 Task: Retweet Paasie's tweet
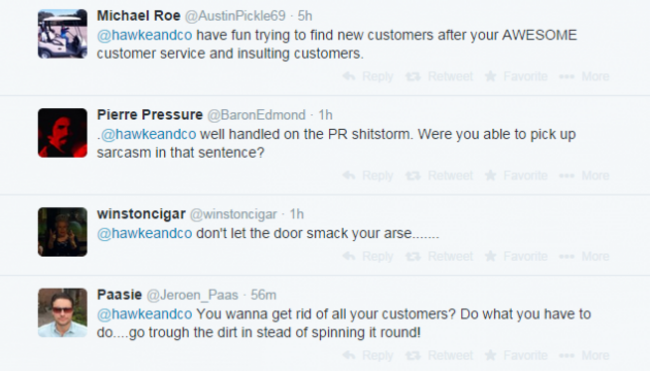pyautogui.click(x=439, y=356)
